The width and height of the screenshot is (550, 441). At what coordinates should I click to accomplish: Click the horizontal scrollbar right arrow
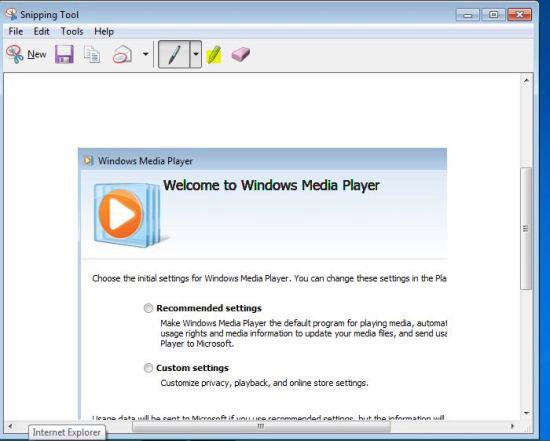[512, 426]
